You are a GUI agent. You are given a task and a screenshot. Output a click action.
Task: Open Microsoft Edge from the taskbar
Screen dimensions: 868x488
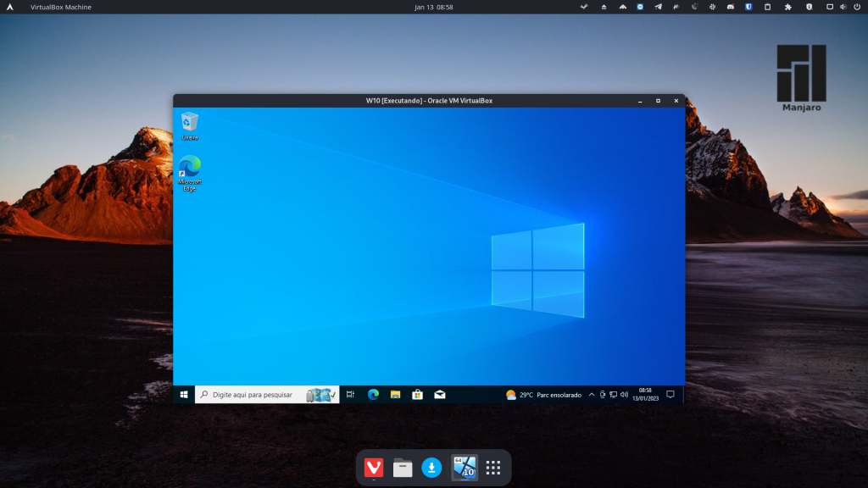[373, 395]
